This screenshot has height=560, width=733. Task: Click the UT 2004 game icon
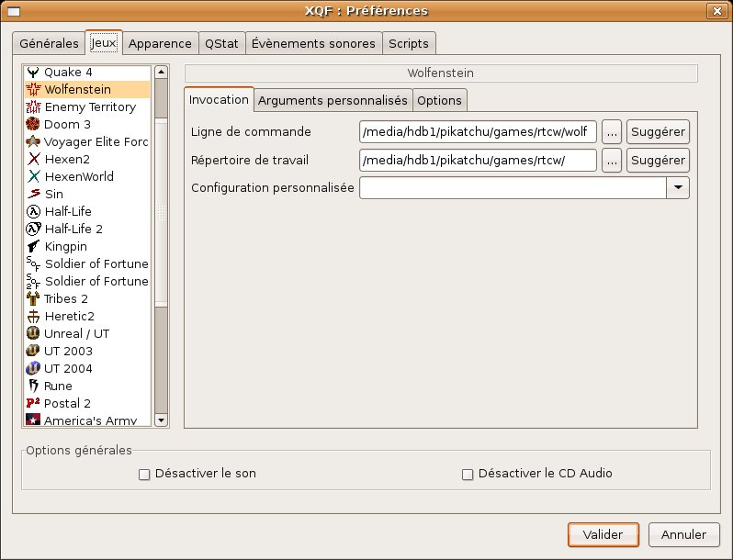point(33,369)
